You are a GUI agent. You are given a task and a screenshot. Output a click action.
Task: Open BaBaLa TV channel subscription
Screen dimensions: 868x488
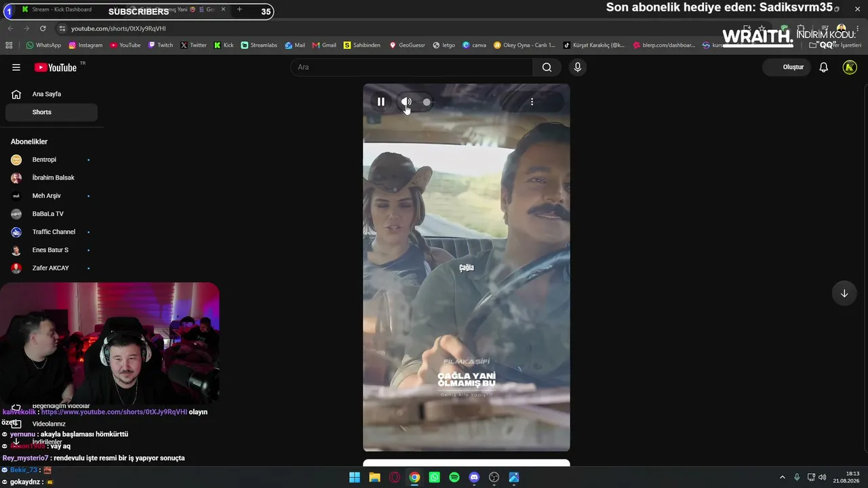[x=52, y=214]
